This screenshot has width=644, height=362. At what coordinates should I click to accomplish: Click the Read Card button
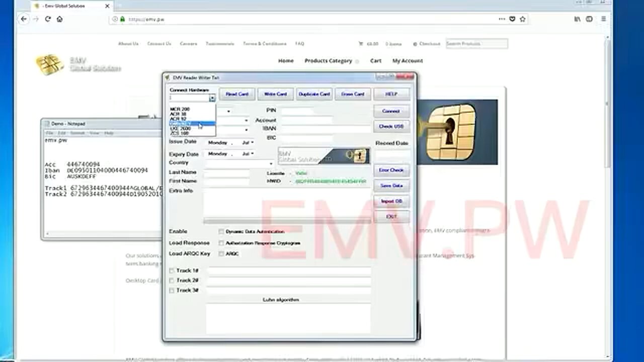(237, 94)
